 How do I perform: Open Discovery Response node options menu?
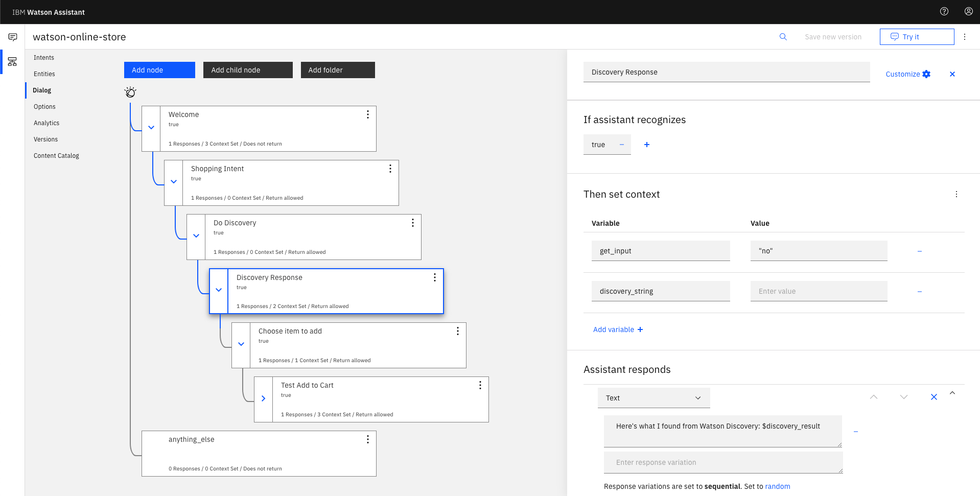point(435,277)
